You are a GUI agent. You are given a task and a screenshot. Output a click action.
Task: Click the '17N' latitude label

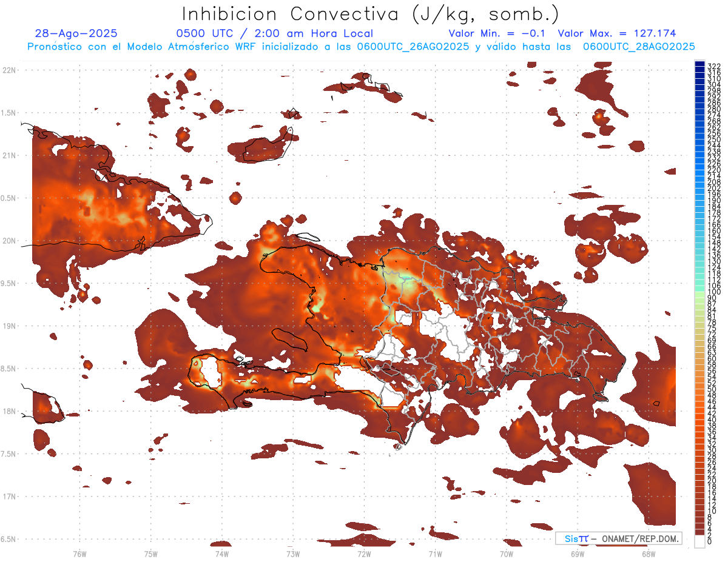click(x=9, y=497)
